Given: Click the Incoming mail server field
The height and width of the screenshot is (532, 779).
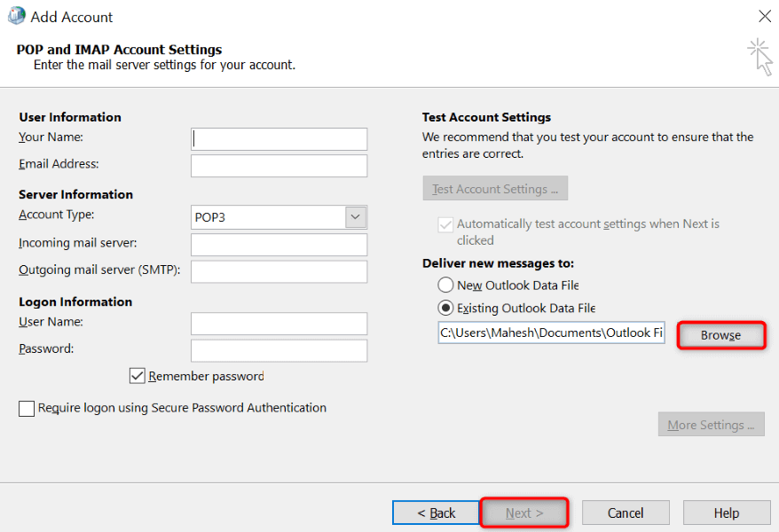Looking at the screenshot, I should coord(279,245).
